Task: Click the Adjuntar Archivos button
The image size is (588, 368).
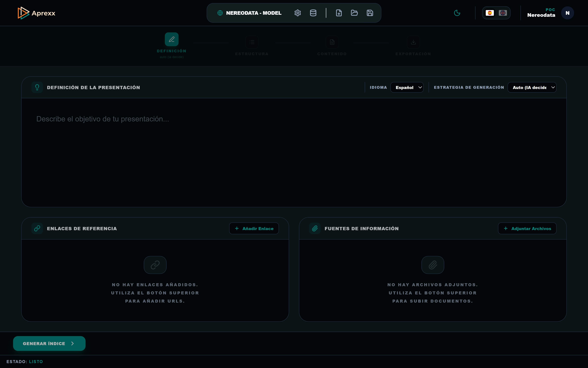Action: (x=527, y=228)
